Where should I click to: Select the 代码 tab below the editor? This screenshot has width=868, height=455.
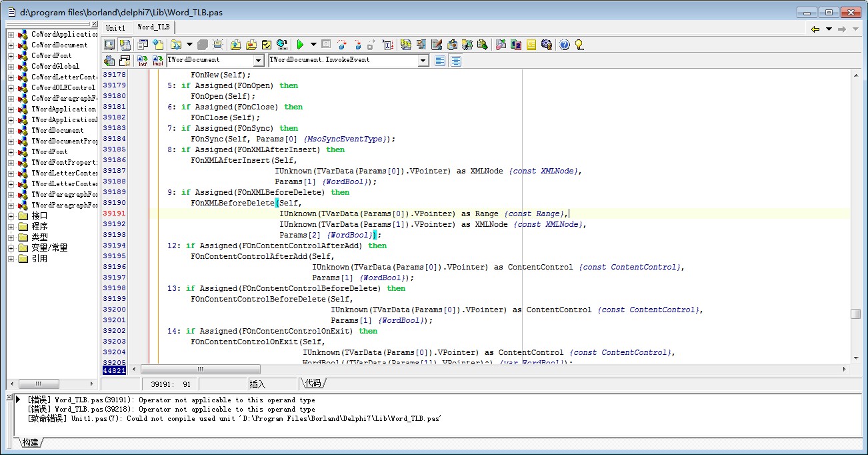tap(313, 383)
